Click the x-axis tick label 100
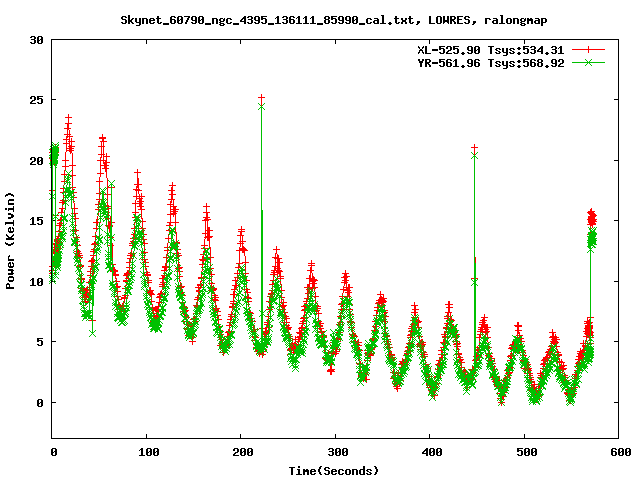This screenshot has width=640, height=480. 148,452
